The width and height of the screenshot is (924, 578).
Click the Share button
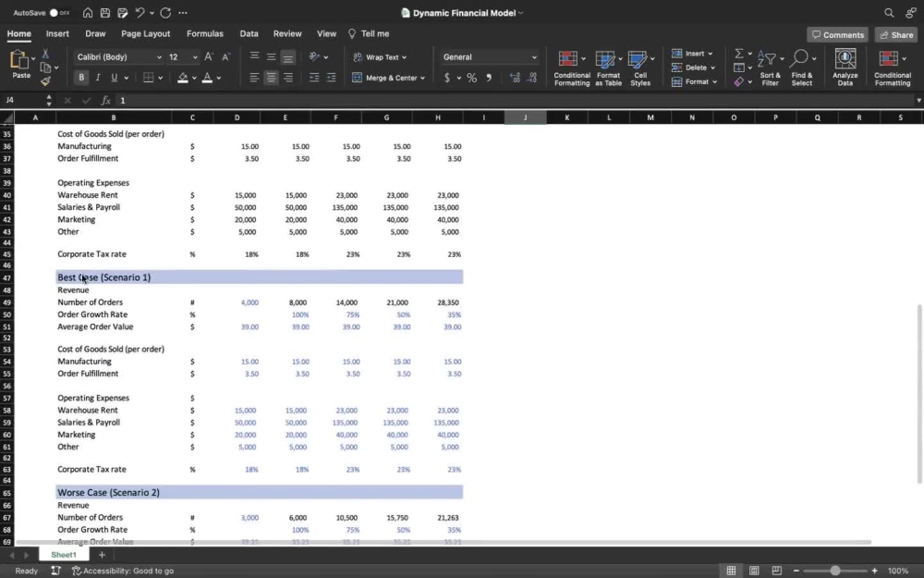coord(894,34)
